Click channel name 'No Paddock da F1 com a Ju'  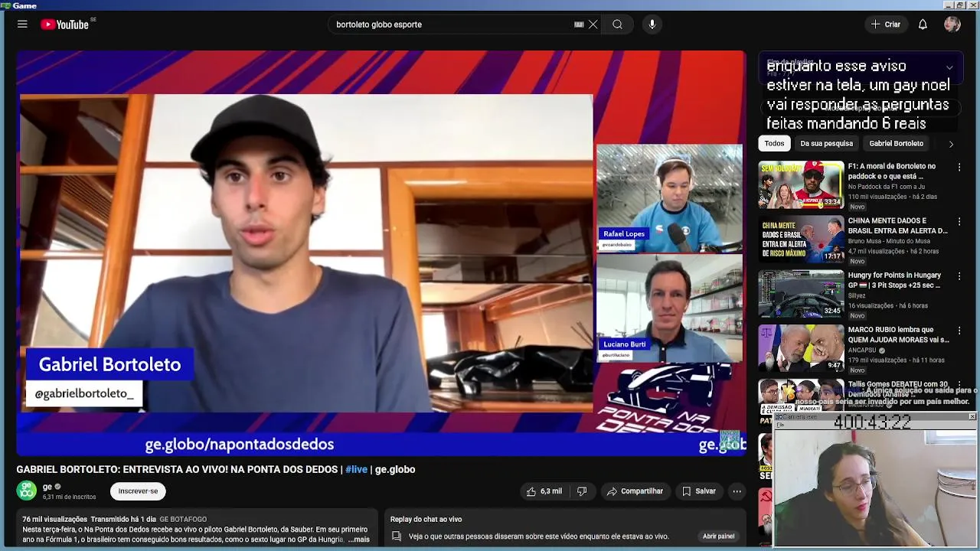point(887,186)
